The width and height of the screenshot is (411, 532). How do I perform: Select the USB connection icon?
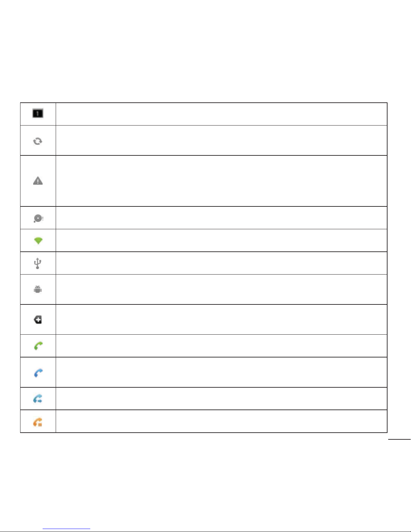click(38, 263)
